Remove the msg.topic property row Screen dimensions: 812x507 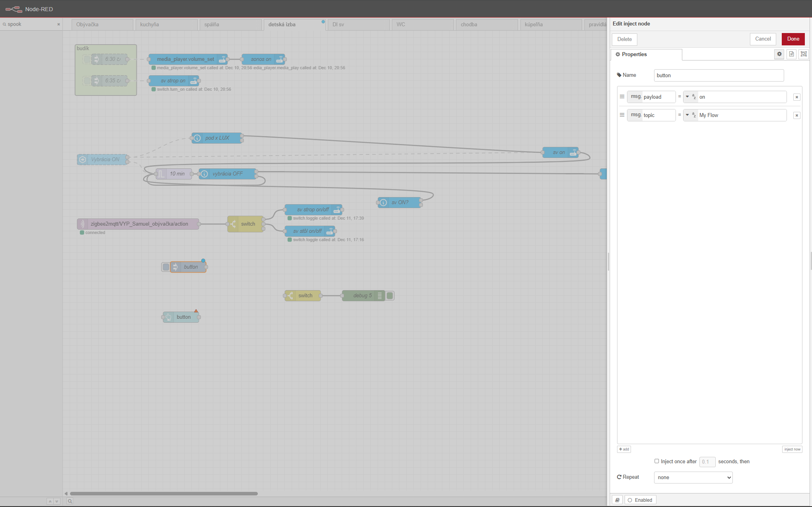click(796, 115)
